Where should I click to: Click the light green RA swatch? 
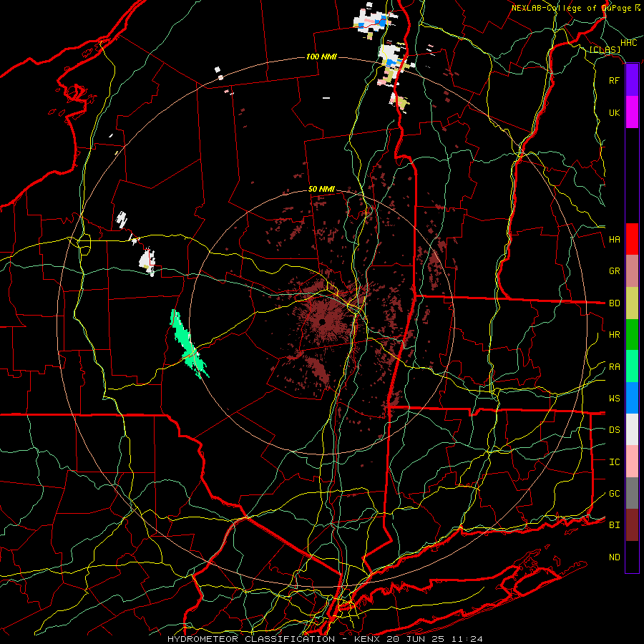click(632, 366)
